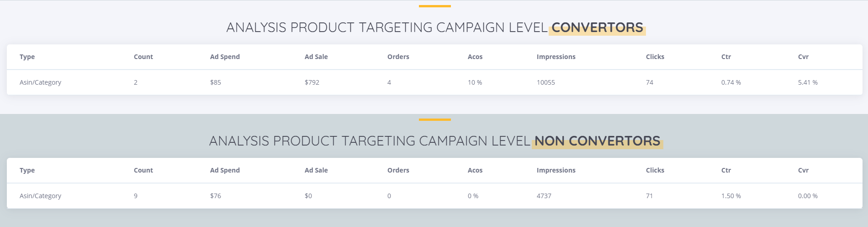Select the $792 Ad Sale cell
868x227 pixels.
coord(312,82)
